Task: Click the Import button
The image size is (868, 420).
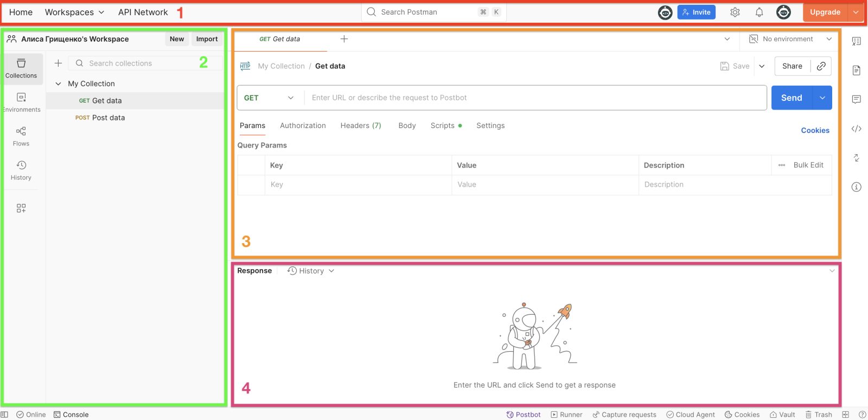Action: (207, 39)
